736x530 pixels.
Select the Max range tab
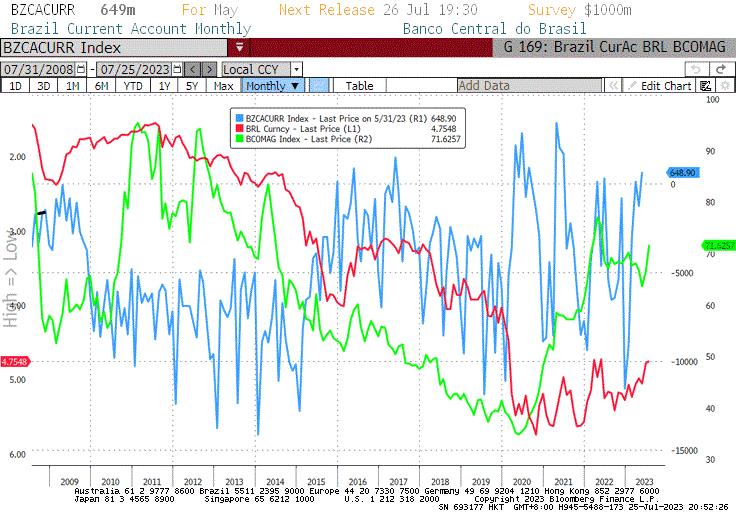[223, 86]
